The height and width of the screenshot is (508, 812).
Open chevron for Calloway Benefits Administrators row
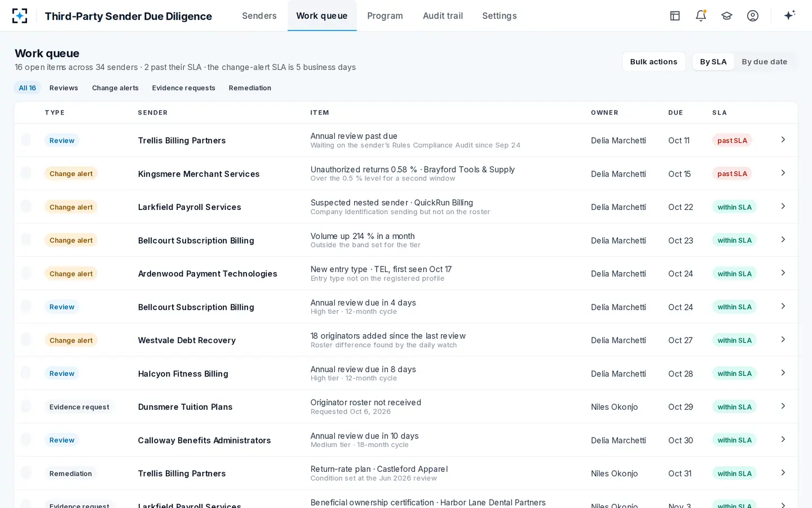click(783, 439)
